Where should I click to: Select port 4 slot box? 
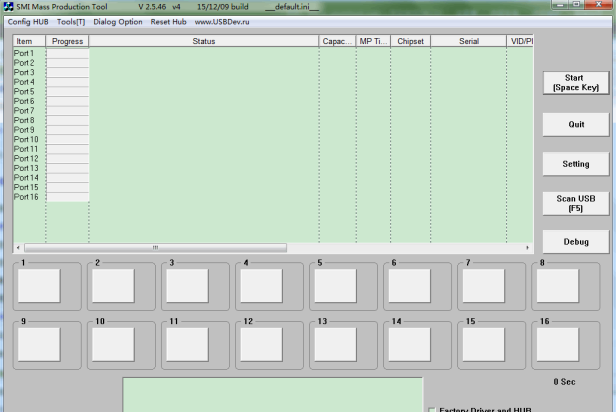point(261,286)
